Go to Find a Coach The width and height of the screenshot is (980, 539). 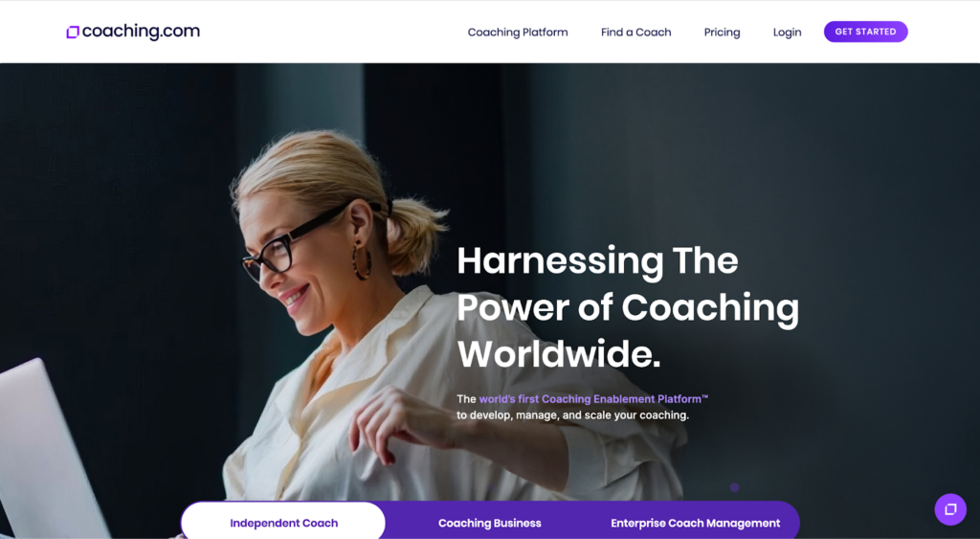click(635, 32)
